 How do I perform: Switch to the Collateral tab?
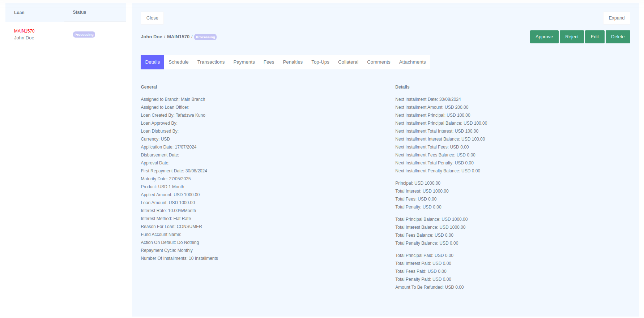pos(348,62)
